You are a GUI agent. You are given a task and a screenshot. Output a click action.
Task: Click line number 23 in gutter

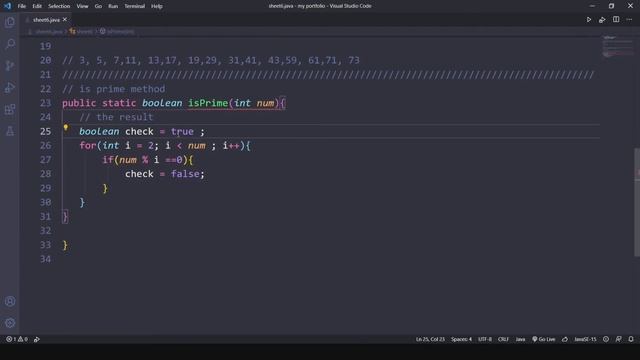click(x=45, y=103)
